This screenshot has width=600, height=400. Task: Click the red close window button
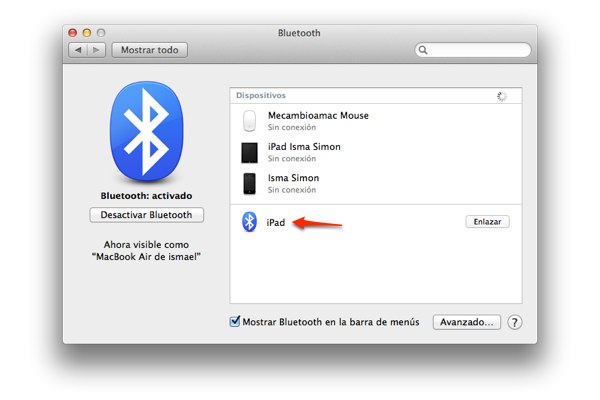[73, 33]
